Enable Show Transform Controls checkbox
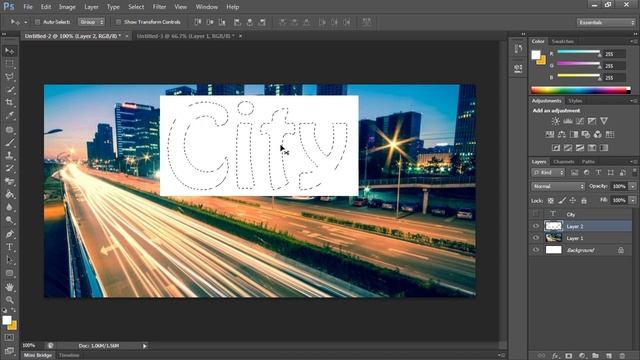Viewport: 640px width, 360px height. [118, 22]
